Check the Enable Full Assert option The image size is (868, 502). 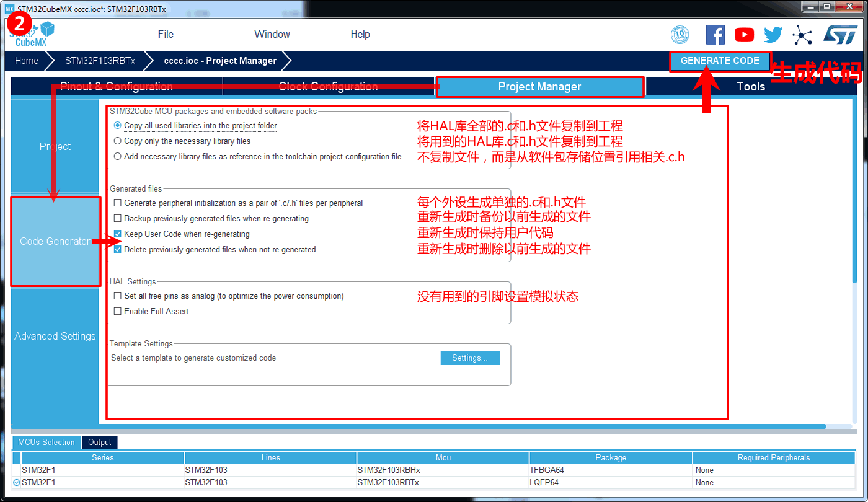click(117, 311)
